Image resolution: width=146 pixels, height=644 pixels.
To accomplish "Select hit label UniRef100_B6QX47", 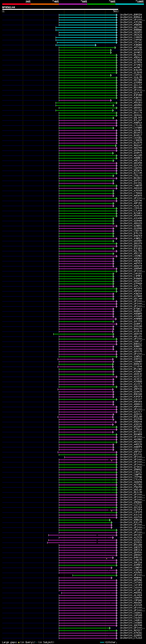I will [x=131, y=145].
